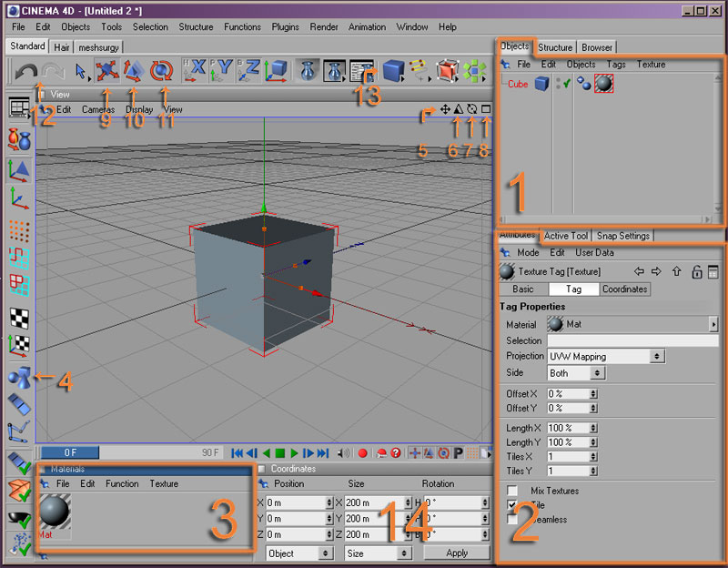Toggle the viewport maximize icon
The height and width of the screenshot is (568, 728).
coord(486,109)
